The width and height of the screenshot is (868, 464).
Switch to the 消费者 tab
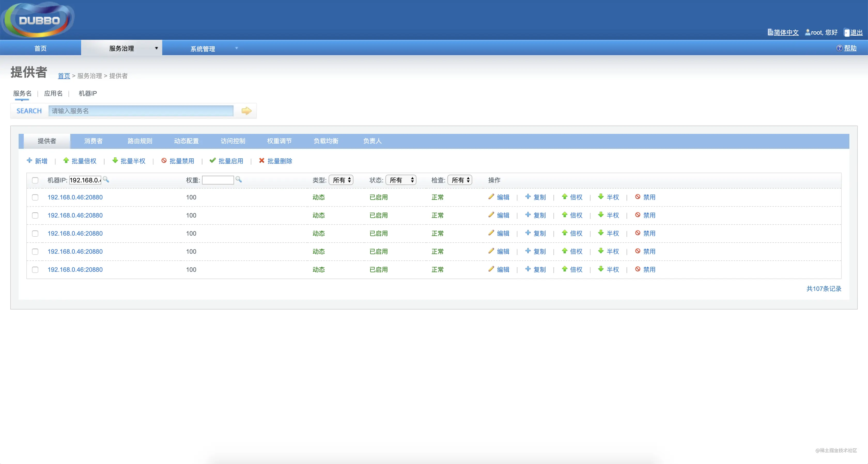coord(93,141)
